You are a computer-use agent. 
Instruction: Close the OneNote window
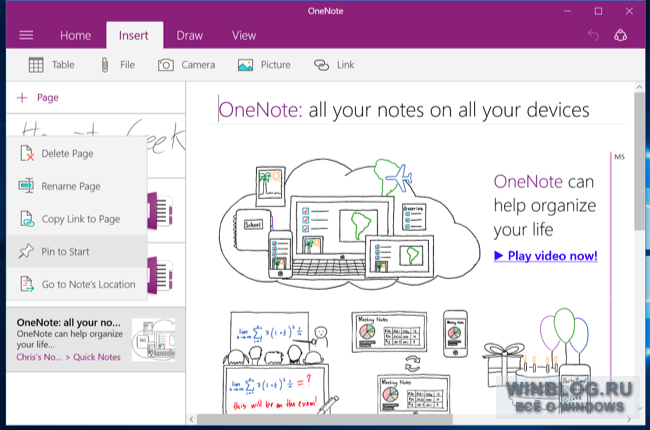coord(629,11)
